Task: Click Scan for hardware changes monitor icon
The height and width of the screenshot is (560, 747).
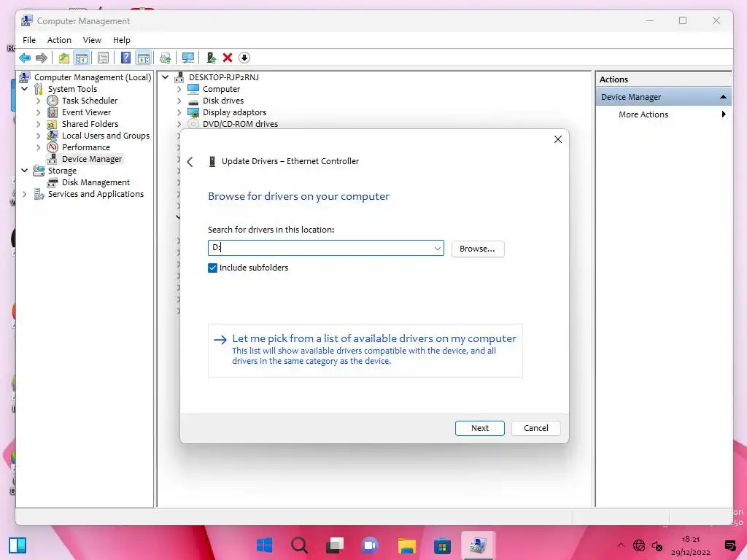Action: (x=188, y=58)
